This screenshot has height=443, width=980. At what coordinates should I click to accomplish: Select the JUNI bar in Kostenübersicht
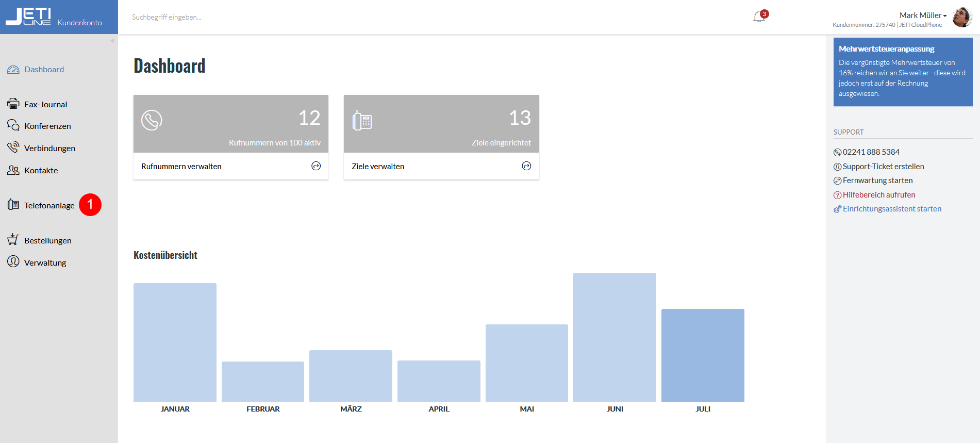tap(614, 337)
